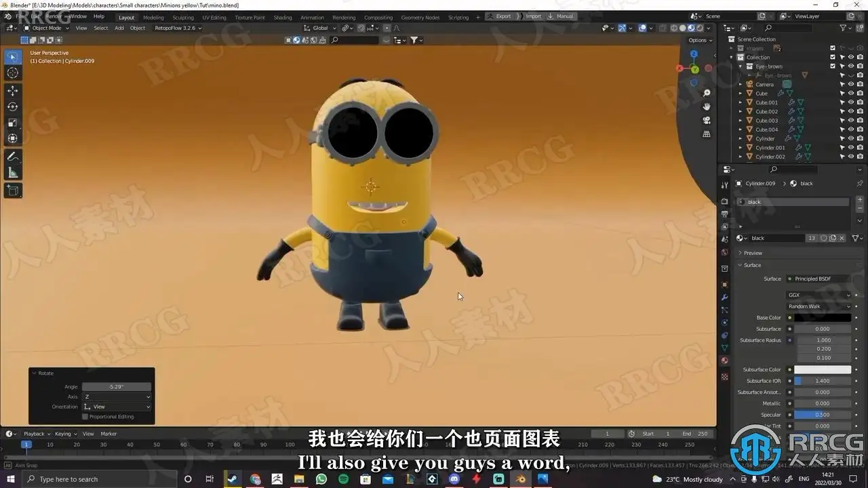This screenshot has width=868, height=488.
Task: Expand the Cube.004 tree item
Action: pyautogui.click(x=741, y=129)
